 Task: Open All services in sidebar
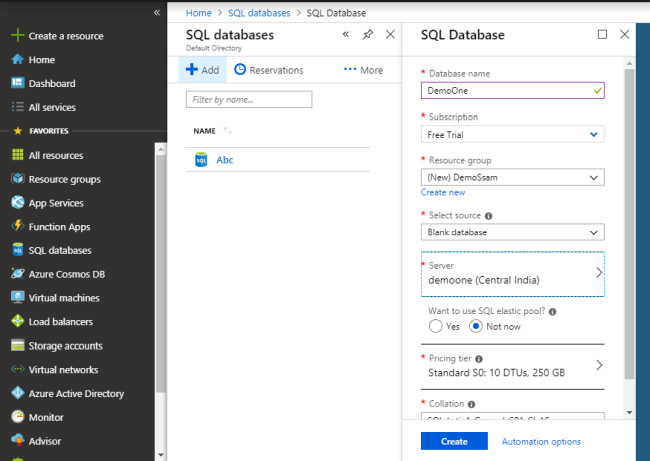pos(52,107)
